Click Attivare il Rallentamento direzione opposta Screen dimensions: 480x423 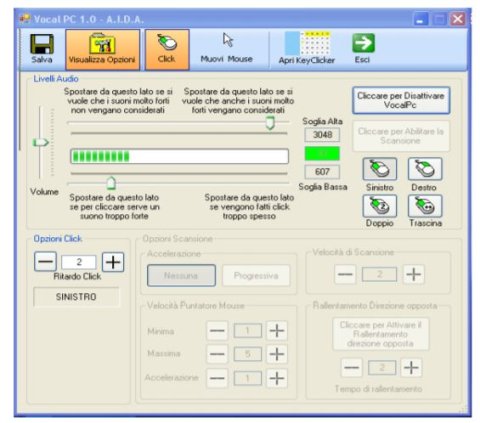pyautogui.click(x=381, y=334)
